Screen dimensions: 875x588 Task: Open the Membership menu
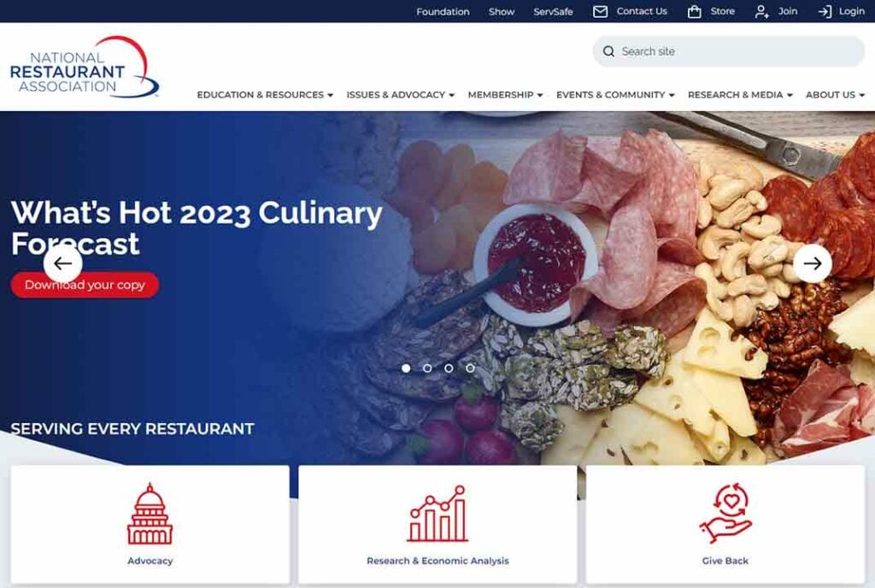coord(506,95)
